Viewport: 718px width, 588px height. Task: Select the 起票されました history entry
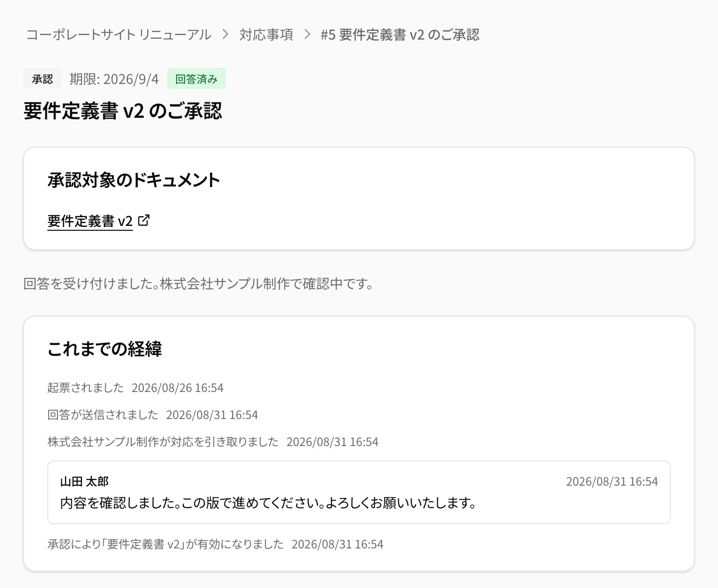pos(136,388)
